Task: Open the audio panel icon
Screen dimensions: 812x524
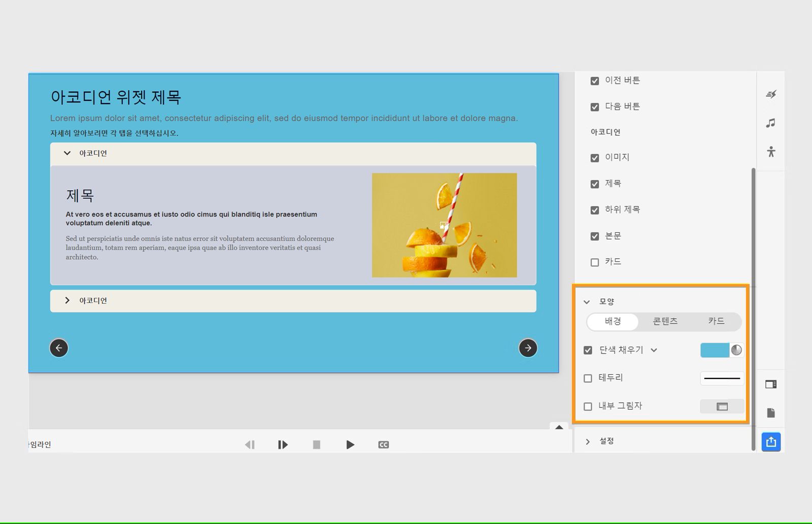Action: point(771,122)
